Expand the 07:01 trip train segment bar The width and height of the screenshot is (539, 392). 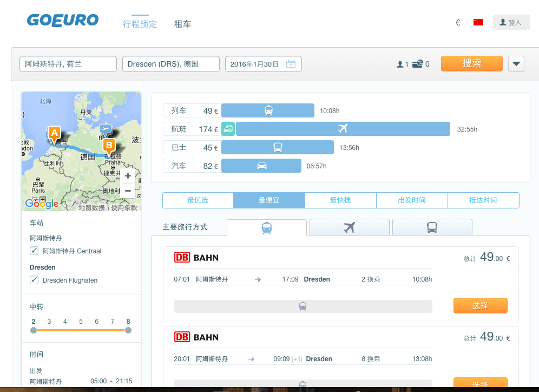pyautogui.click(x=303, y=306)
